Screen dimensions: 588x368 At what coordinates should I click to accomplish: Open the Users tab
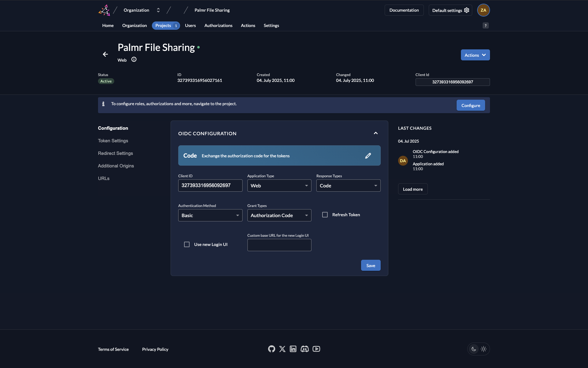click(190, 25)
